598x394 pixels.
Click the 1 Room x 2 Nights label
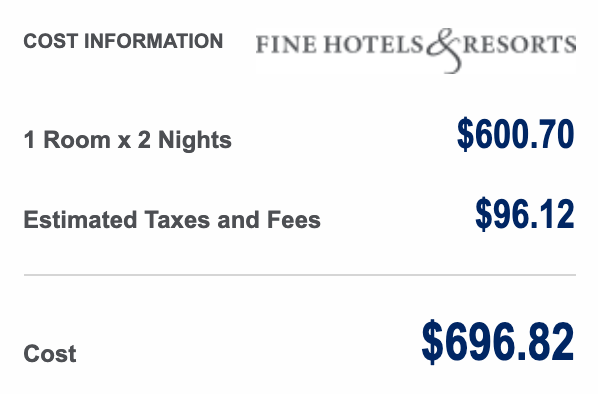click(127, 140)
